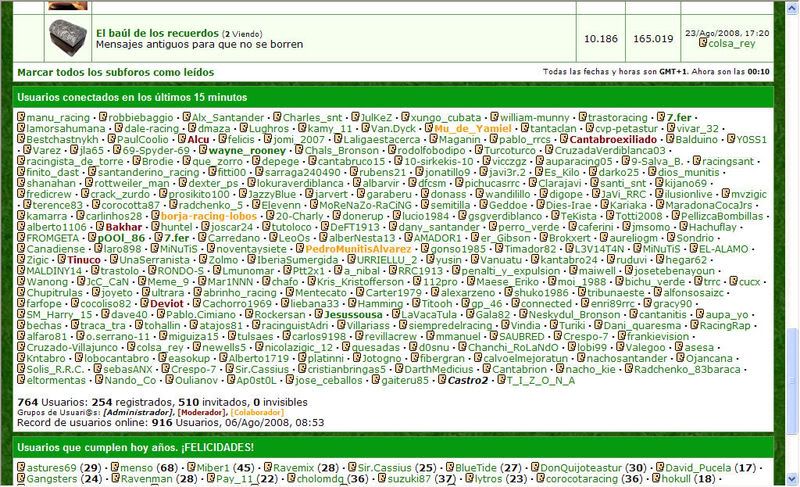Open Mu_de_Yamiel member profile
The height and width of the screenshot is (487, 800).
pos(472,129)
